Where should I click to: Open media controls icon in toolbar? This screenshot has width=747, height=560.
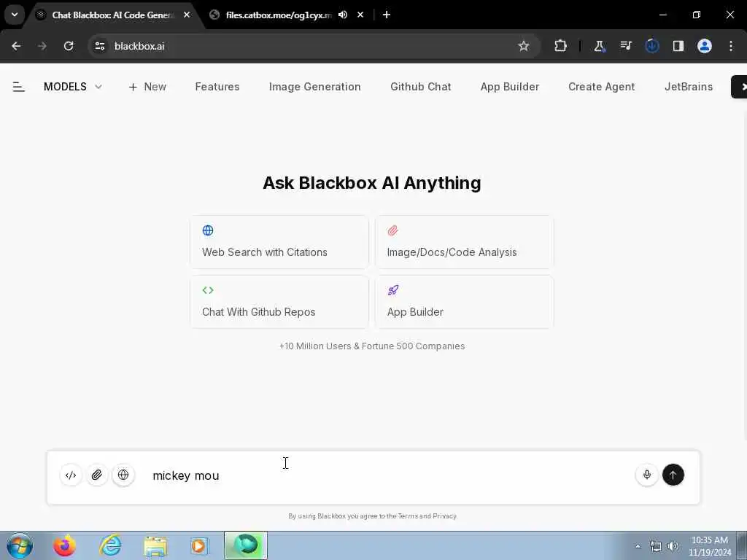(625, 46)
